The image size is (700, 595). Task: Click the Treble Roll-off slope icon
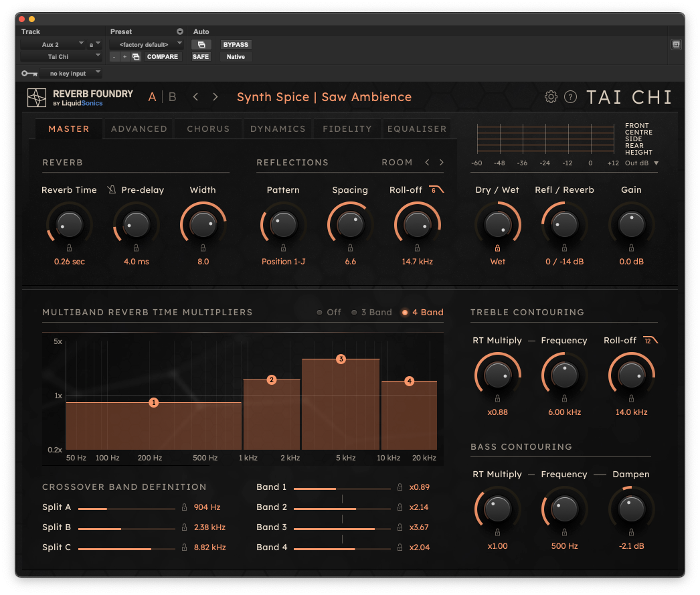coord(650,341)
